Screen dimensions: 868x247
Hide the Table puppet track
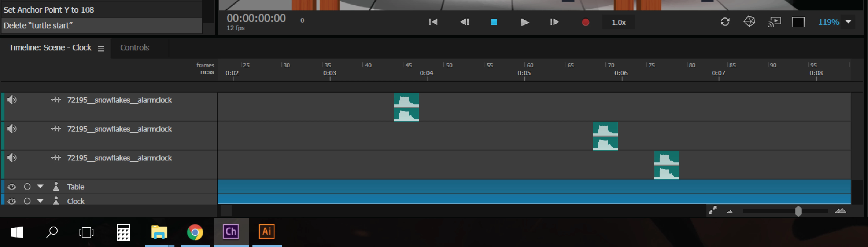coord(12,187)
